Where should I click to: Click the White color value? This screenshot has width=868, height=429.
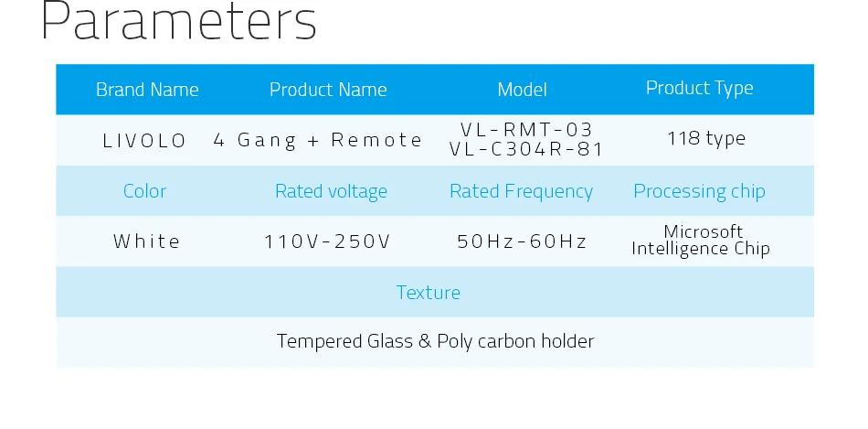tap(147, 241)
